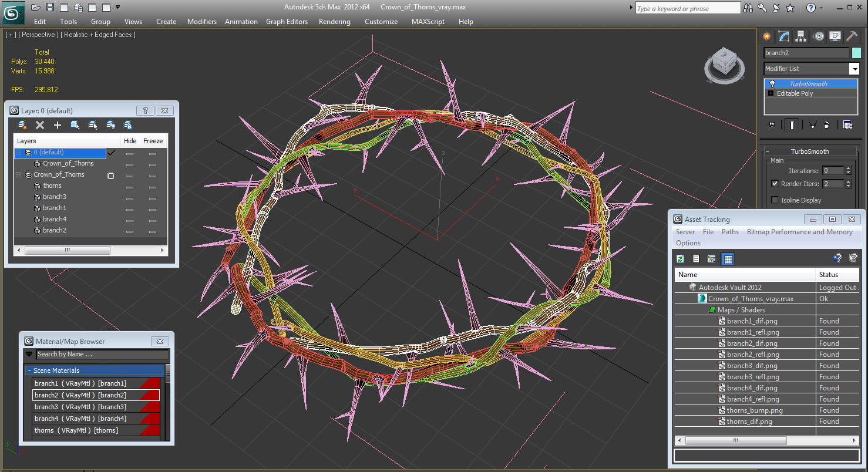
Task: Collapse the 0 (default) layer
Action: click(18, 153)
